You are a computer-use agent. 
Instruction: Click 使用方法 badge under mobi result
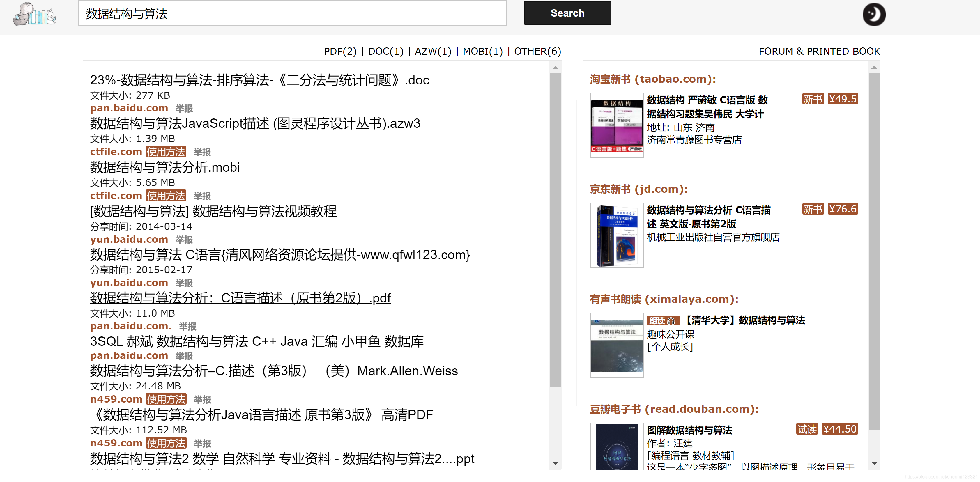(x=166, y=196)
